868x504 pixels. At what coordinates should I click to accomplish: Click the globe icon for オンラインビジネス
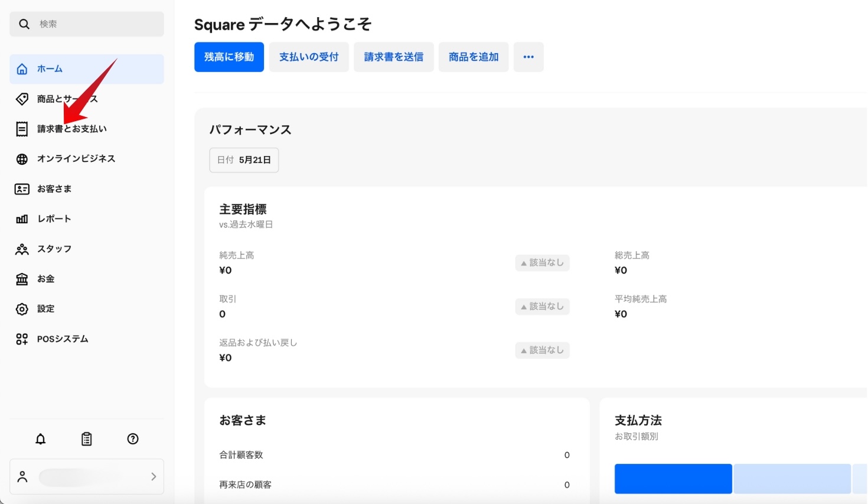click(22, 159)
